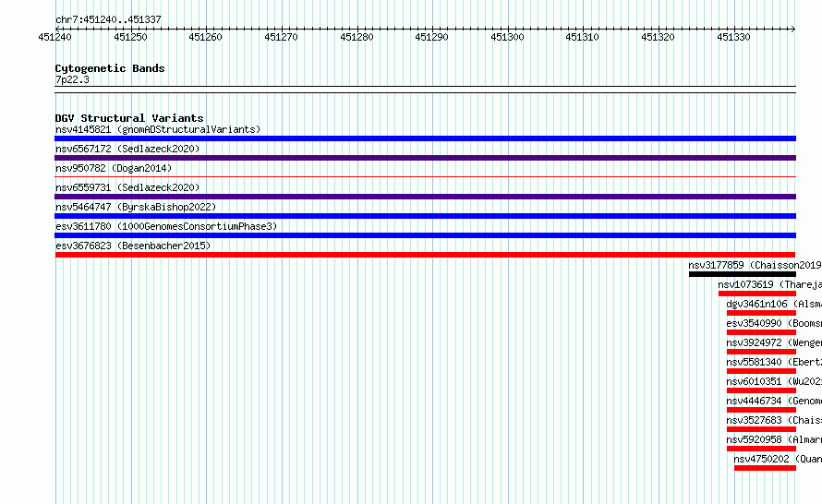Select the purple bar under nsv6559731
This screenshot has height=504, width=822.
point(425,197)
